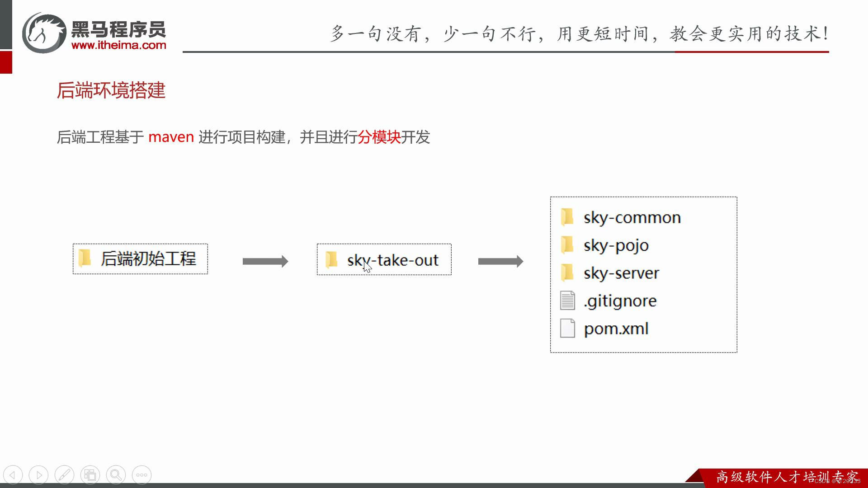Select the .gitignore file name
The image size is (868, 488).
pyautogui.click(x=620, y=301)
